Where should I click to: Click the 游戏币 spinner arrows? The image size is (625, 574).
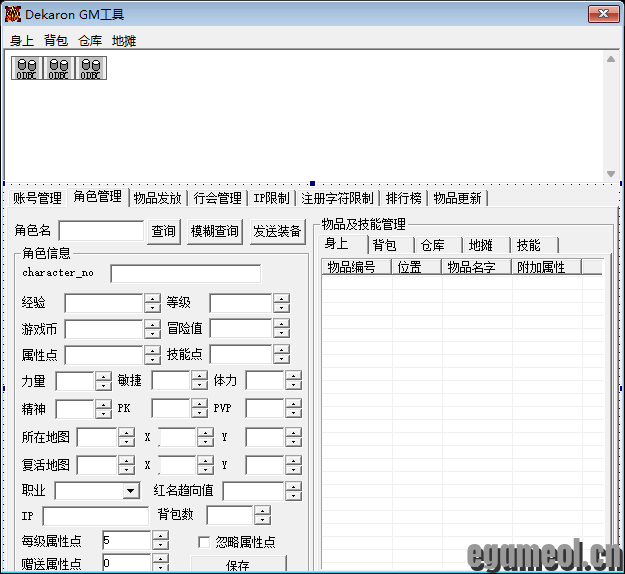pyautogui.click(x=152, y=329)
